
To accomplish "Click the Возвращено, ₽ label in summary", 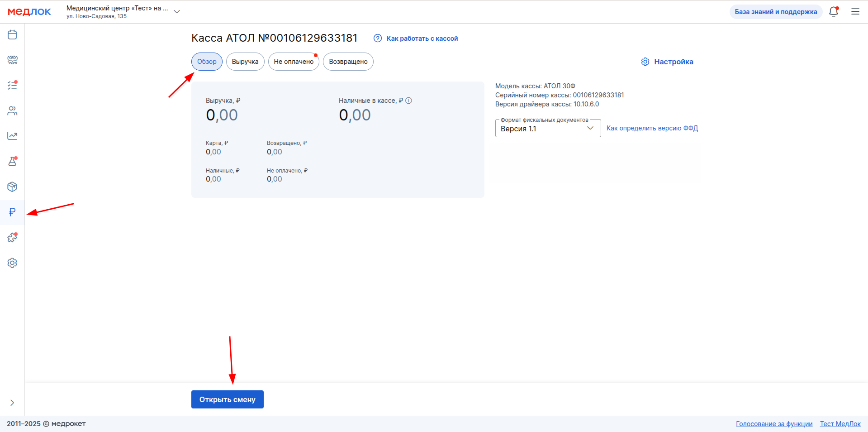I will click(x=287, y=143).
